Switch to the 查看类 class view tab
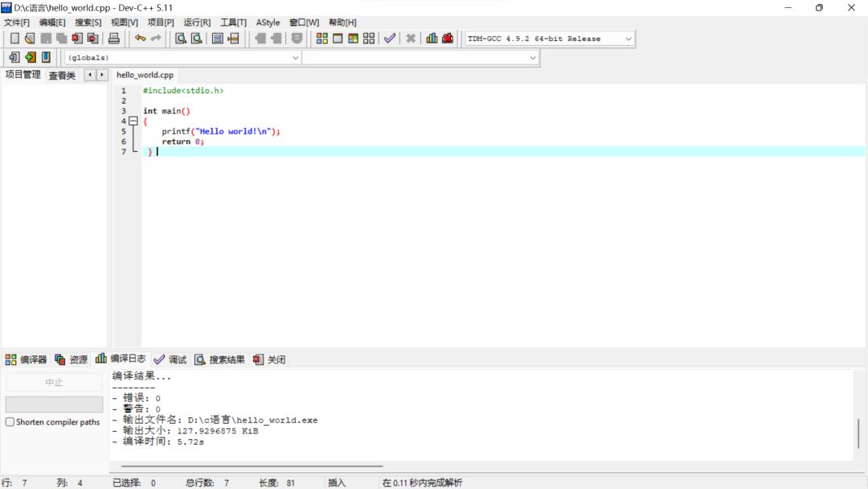The image size is (868, 489). 62,76
